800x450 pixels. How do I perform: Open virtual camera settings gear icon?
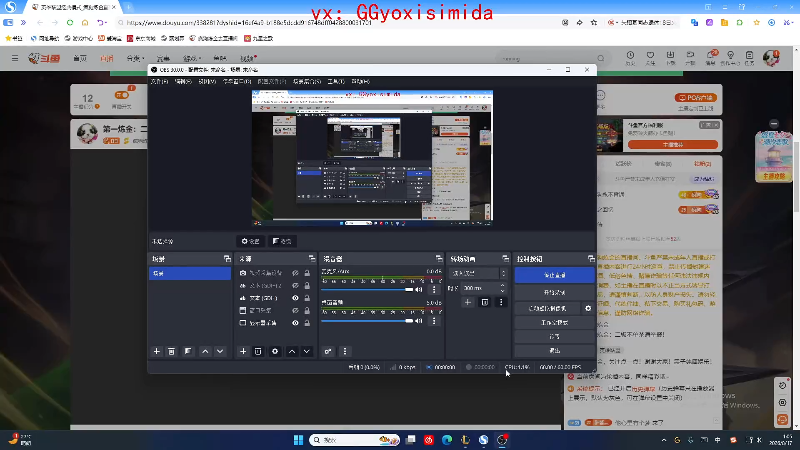tap(588, 309)
